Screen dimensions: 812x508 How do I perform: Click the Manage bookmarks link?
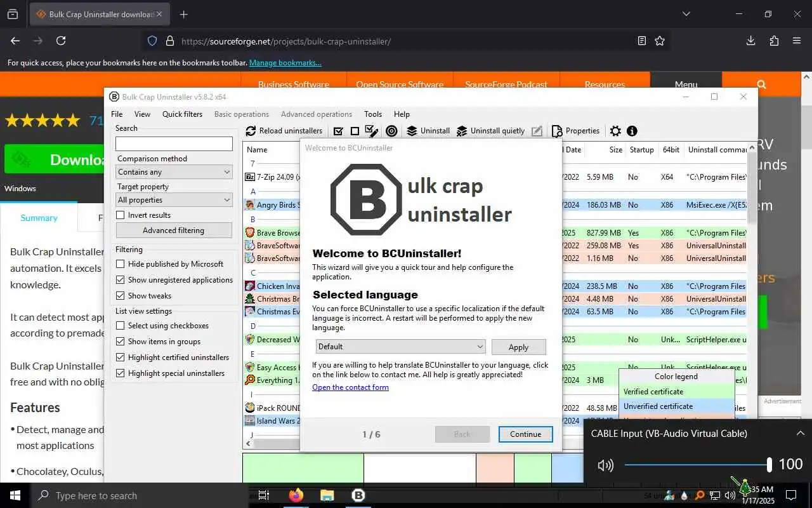coord(285,63)
